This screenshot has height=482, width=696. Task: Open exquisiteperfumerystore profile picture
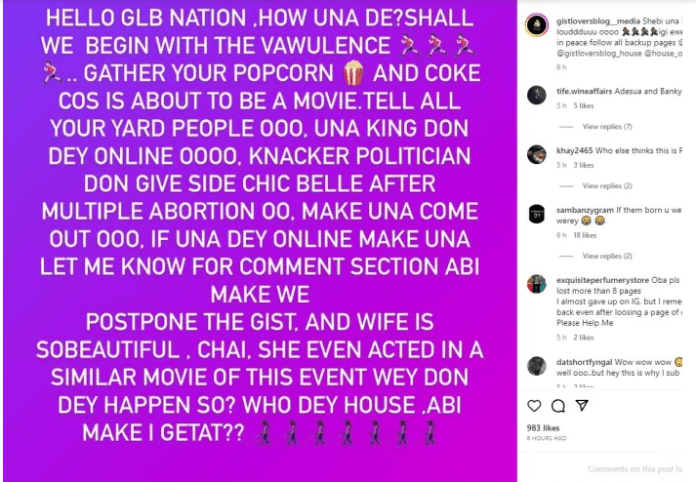point(537,284)
